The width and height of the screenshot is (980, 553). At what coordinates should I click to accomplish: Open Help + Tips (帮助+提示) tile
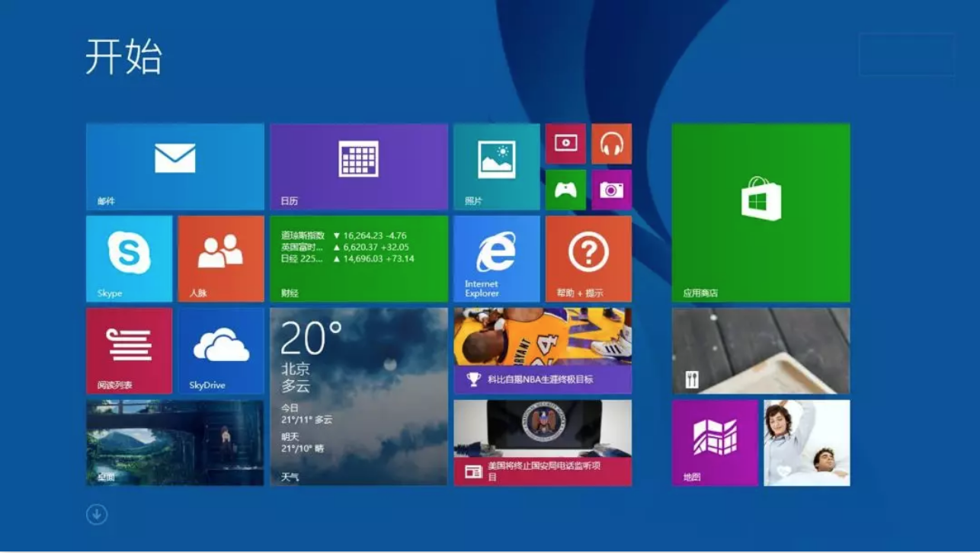tap(588, 259)
